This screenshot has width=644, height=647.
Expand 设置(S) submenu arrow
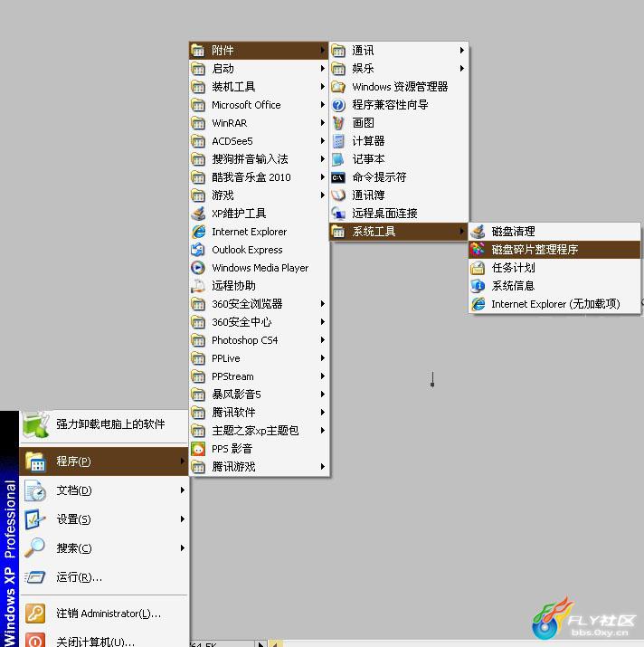[x=183, y=519]
